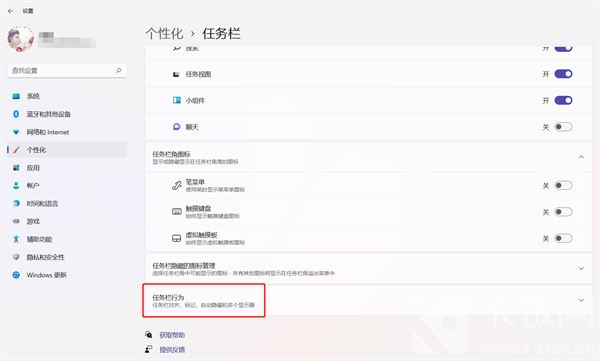Click the headset icon beside 获取帮助
Image resolution: width=600 pixels, height=361 pixels.
coord(149,335)
